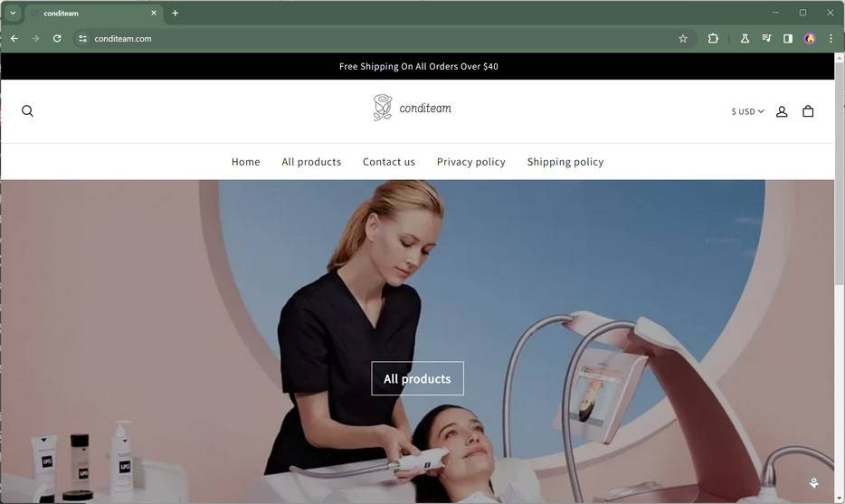This screenshot has width=845, height=504.
Task: Click the conditeam rose logo
Action: point(413,108)
